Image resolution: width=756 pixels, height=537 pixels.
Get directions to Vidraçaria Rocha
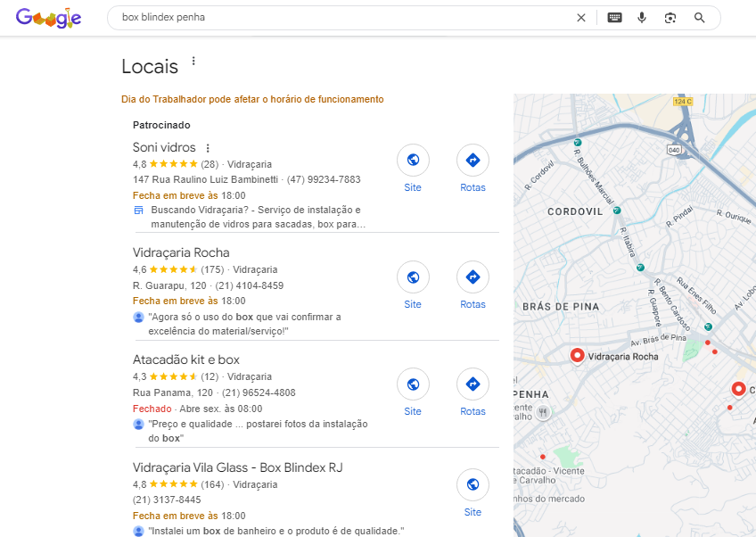click(x=472, y=277)
